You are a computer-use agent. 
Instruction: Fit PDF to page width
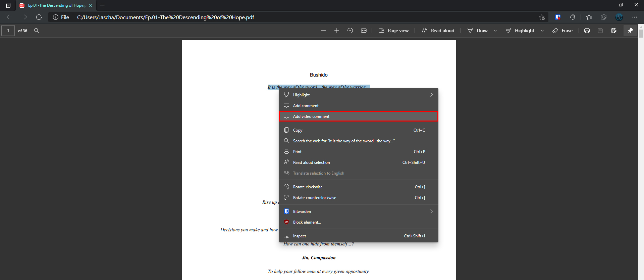pyautogui.click(x=364, y=31)
